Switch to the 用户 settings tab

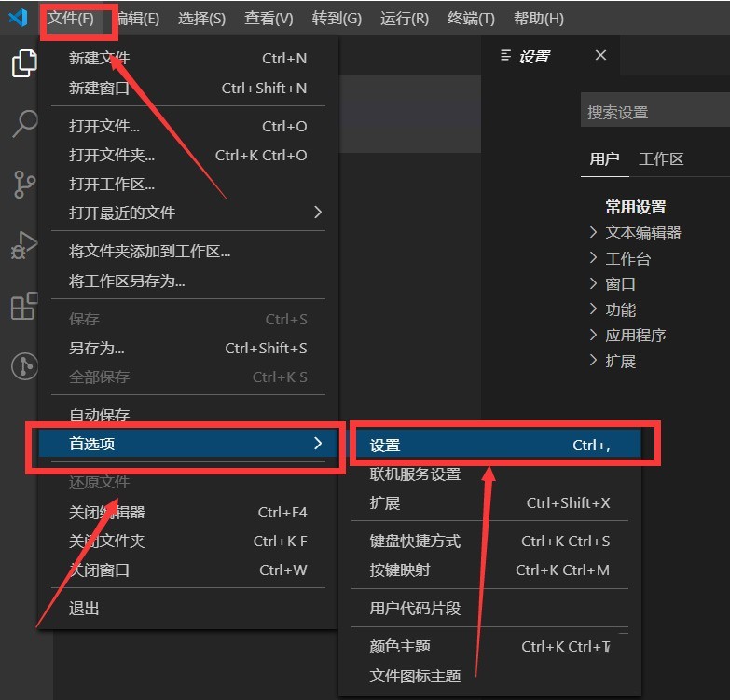604,159
